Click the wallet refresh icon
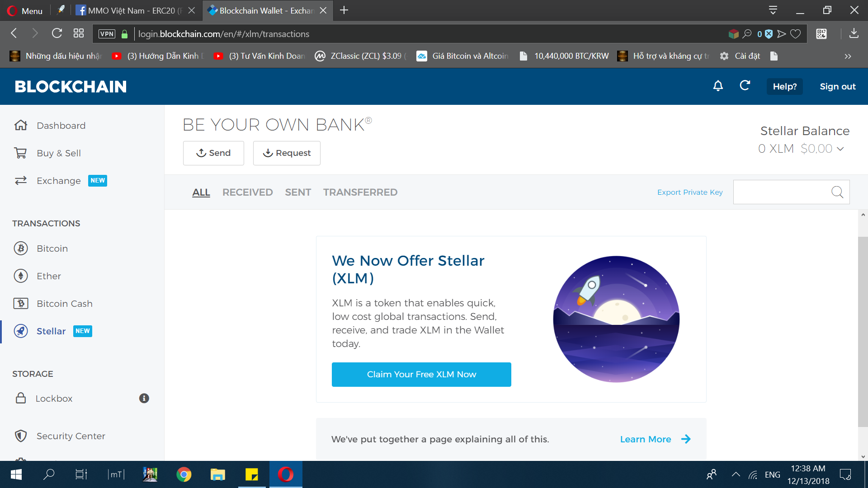 (745, 85)
